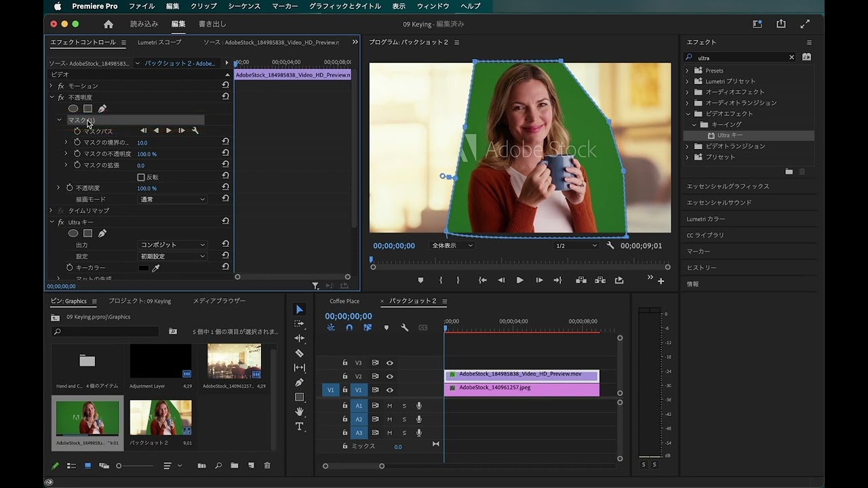Mute audio track A1
This screenshot has width=868, height=488.
389,405
